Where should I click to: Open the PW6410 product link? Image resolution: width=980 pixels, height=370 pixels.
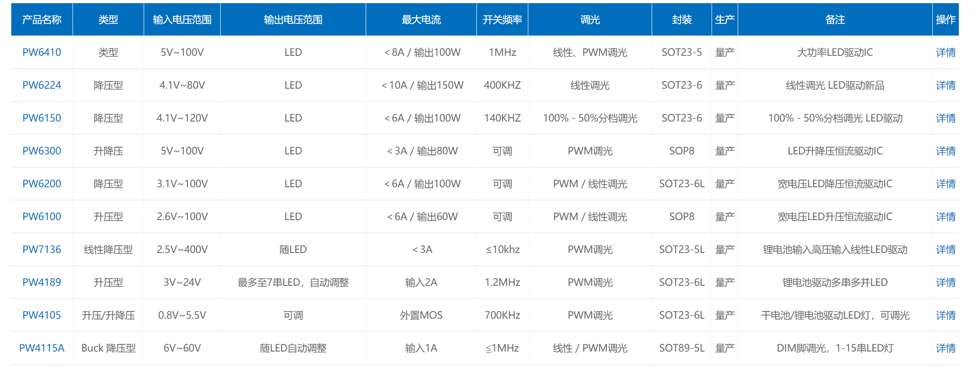(42, 52)
